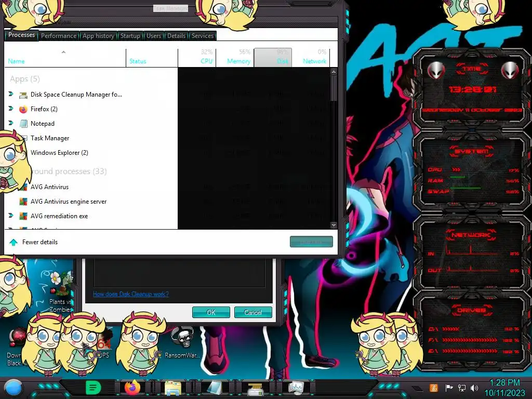
Task: Open the Start orb on the taskbar
Action: 14,388
